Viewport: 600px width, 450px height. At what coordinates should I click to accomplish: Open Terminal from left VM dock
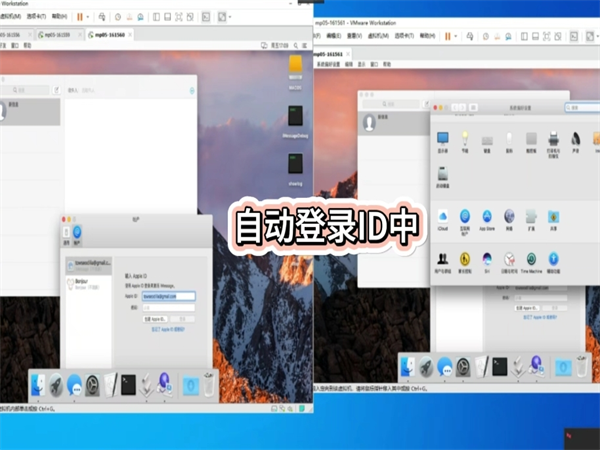coord(128,384)
